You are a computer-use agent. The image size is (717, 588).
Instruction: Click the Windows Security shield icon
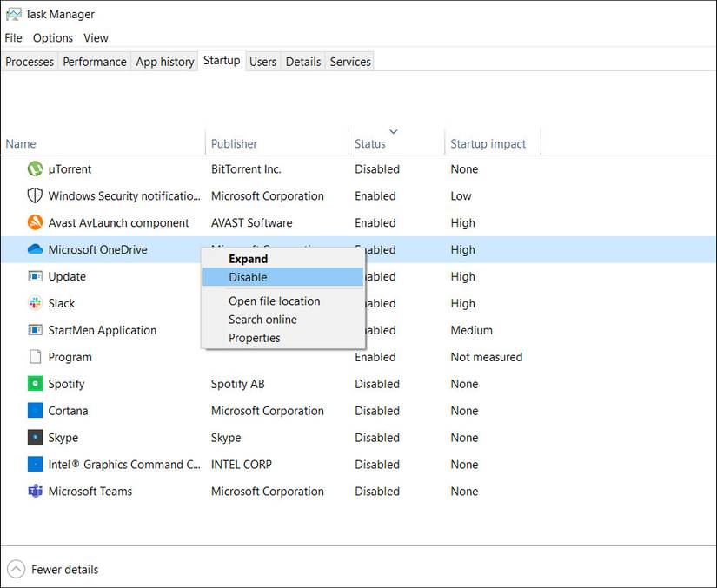[x=36, y=195]
